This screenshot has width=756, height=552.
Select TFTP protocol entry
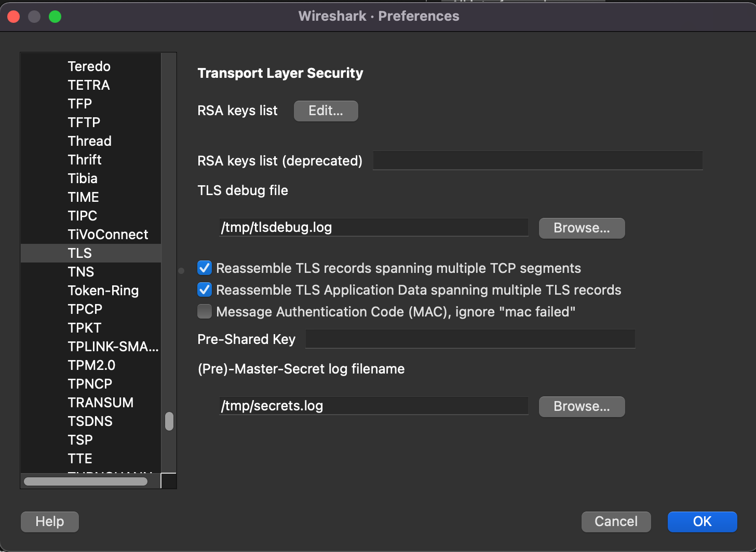[x=91, y=122]
